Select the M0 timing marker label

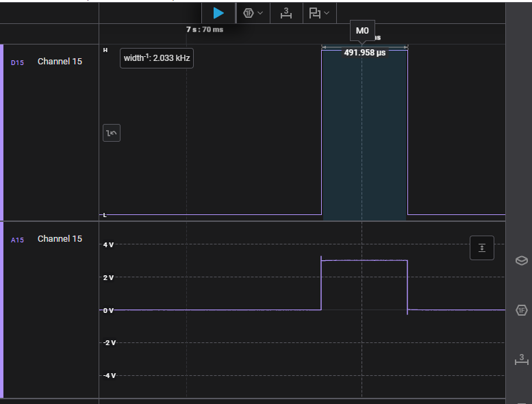(362, 31)
